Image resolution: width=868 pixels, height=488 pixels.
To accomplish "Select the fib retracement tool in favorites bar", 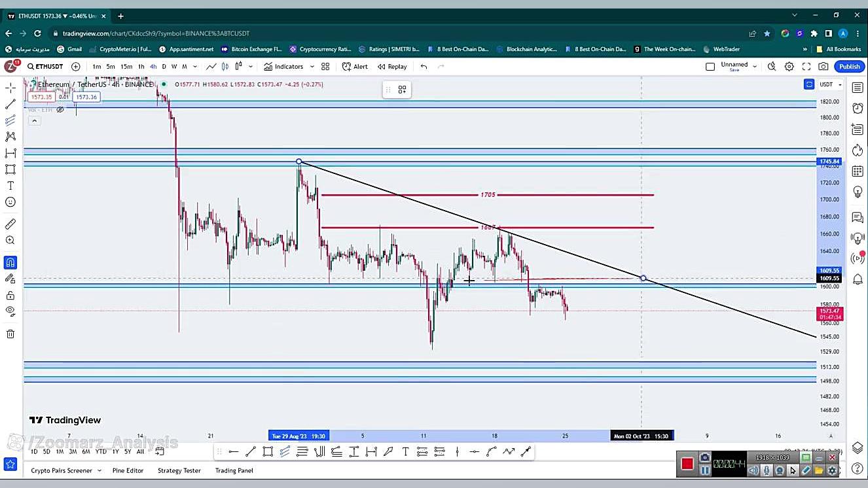I will point(302,451).
